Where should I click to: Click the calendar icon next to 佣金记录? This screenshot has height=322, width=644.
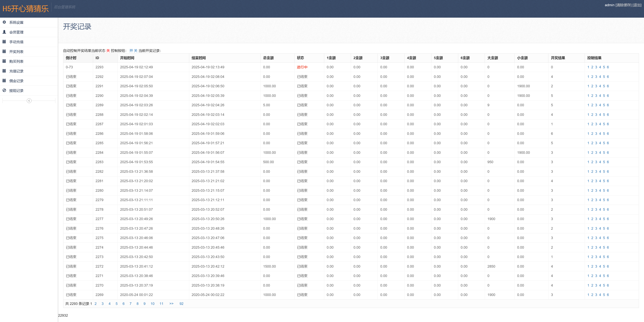pos(4,81)
